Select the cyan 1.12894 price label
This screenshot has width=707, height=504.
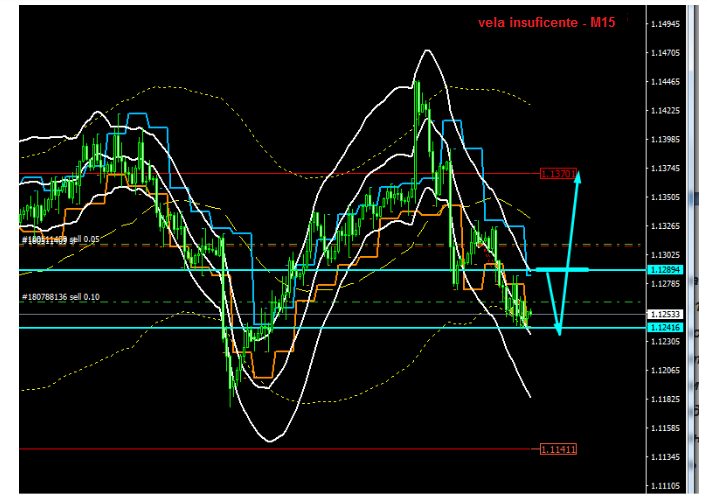[664, 270]
